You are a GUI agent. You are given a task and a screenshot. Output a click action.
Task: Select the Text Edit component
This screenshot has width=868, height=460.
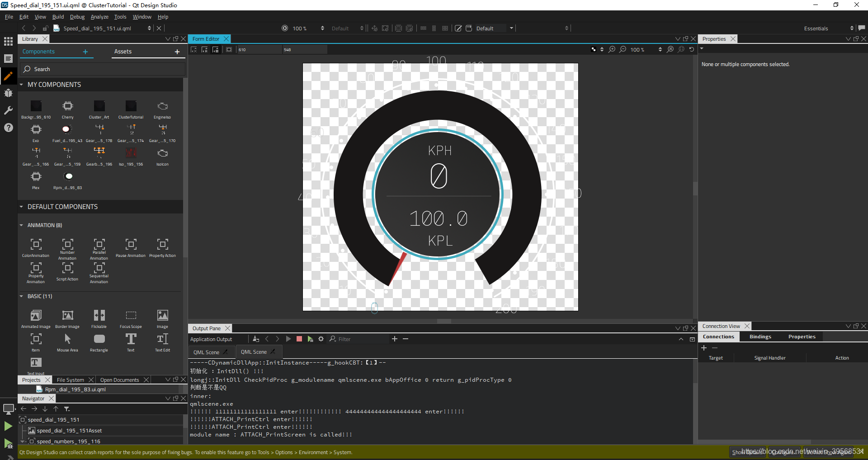162,342
